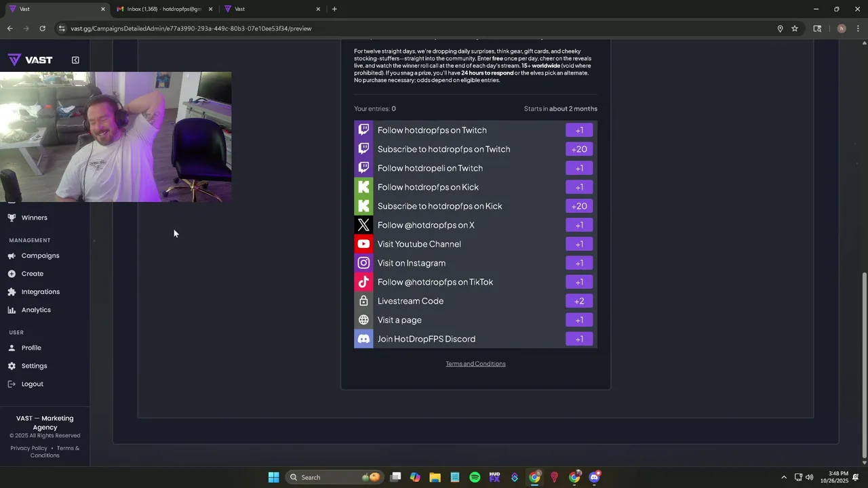This screenshot has height=488, width=868.
Task: Open Winners page in sidebar
Action: click(34, 218)
